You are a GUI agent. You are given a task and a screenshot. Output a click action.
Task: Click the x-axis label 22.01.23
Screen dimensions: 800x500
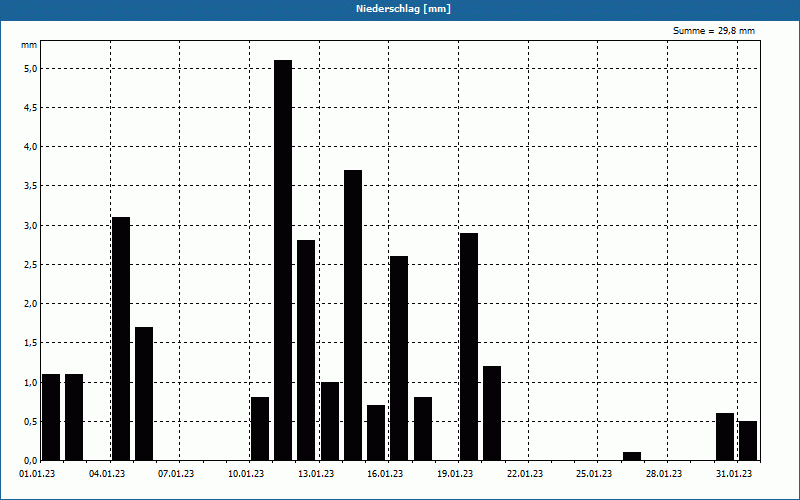pos(525,474)
